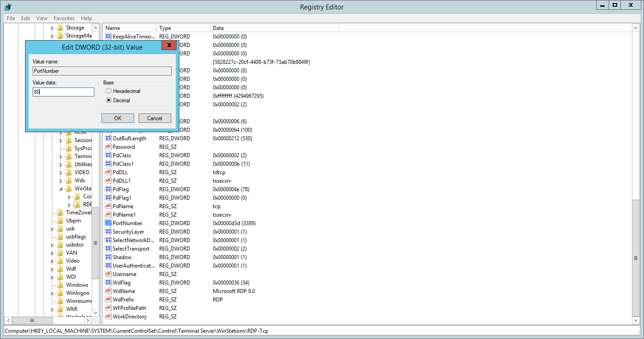Select the PortNumber DWORD value icon
The image size is (644, 339).
[x=108, y=223]
